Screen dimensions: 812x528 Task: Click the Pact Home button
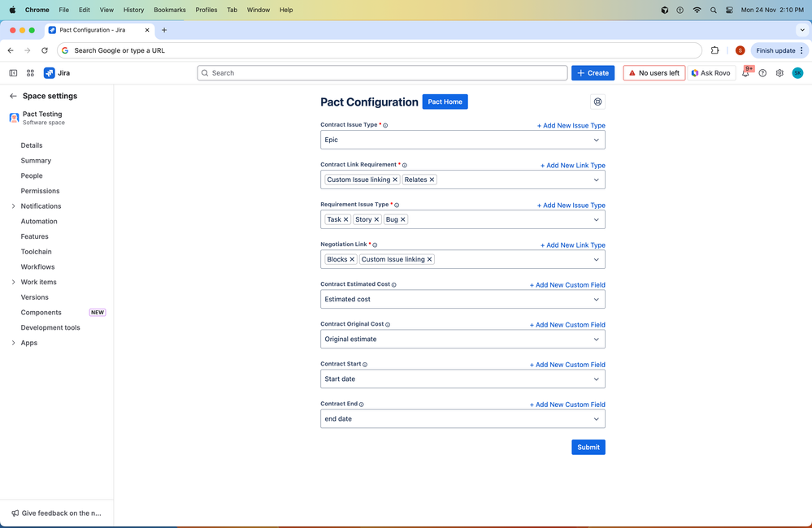pyautogui.click(x=445, y=102)
